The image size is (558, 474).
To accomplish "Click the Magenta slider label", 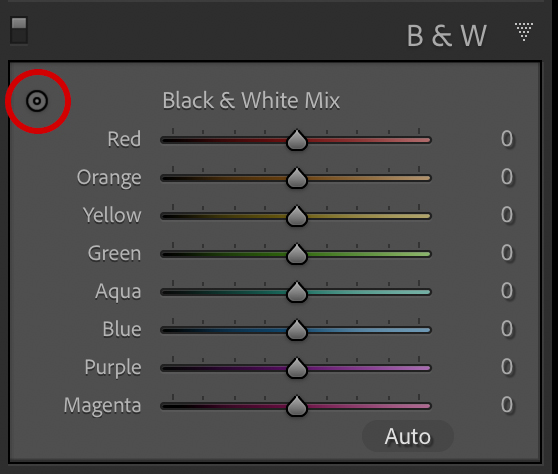I will [102, 406].
